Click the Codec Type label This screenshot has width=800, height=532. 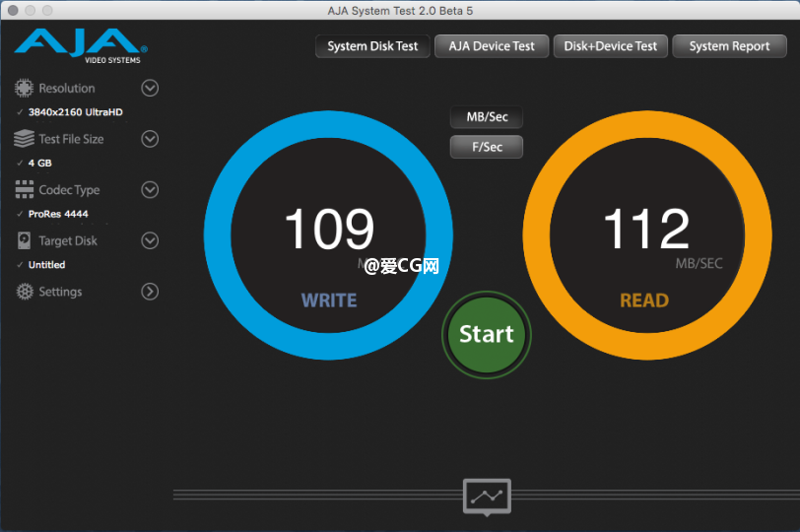(69, 190)
